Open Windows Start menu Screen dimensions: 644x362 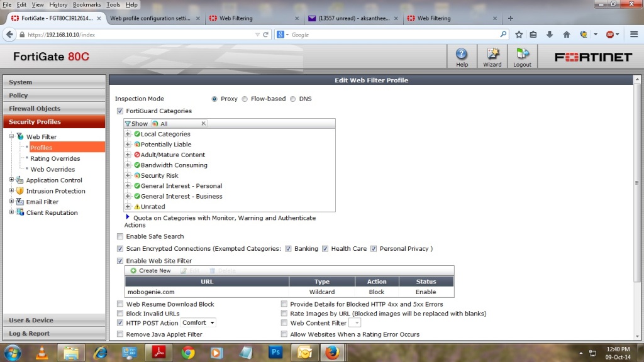tap(13, 353)
